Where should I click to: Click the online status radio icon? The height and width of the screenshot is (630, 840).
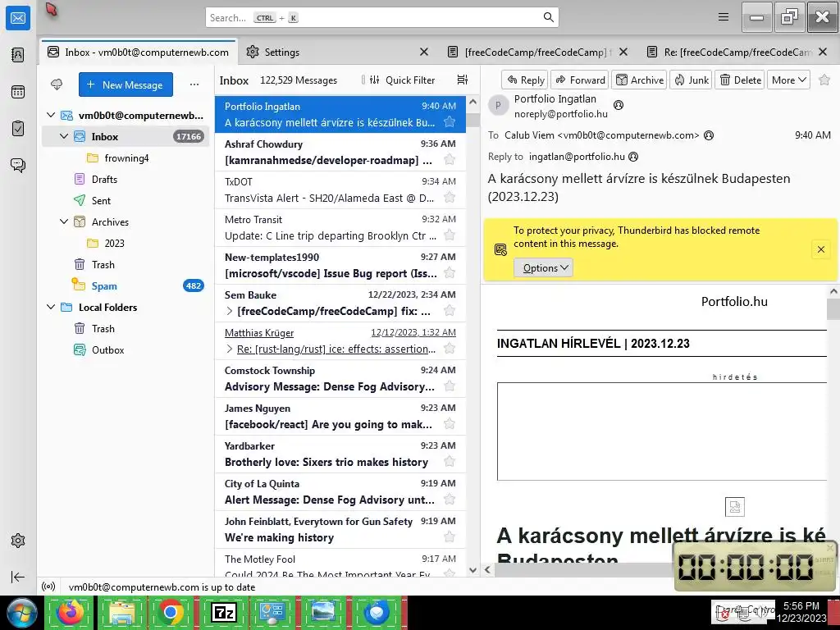(x=48, y=587)
